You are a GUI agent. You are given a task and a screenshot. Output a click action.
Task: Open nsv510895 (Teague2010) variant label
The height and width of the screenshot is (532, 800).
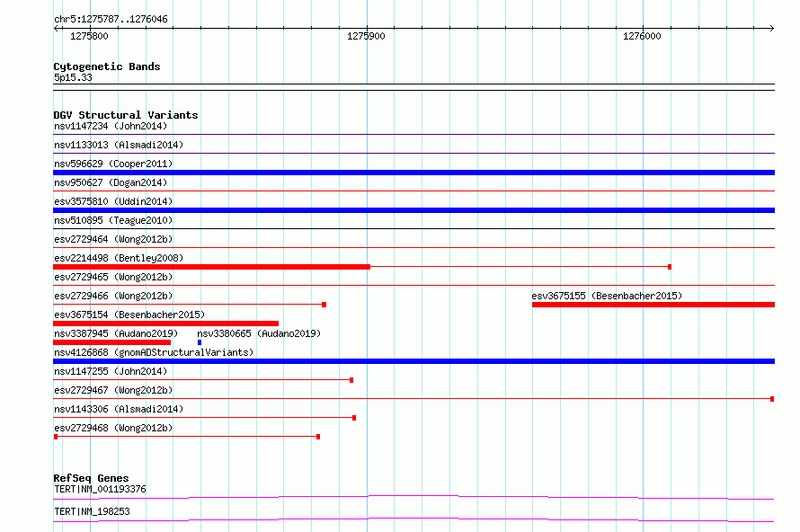point(113,220)
